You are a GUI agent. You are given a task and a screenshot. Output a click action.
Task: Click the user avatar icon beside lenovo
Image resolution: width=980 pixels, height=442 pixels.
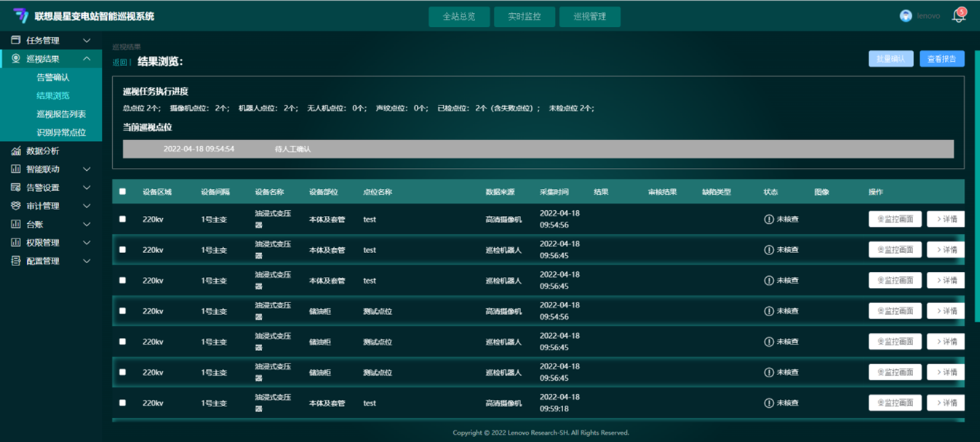click(x=906, y=16)
